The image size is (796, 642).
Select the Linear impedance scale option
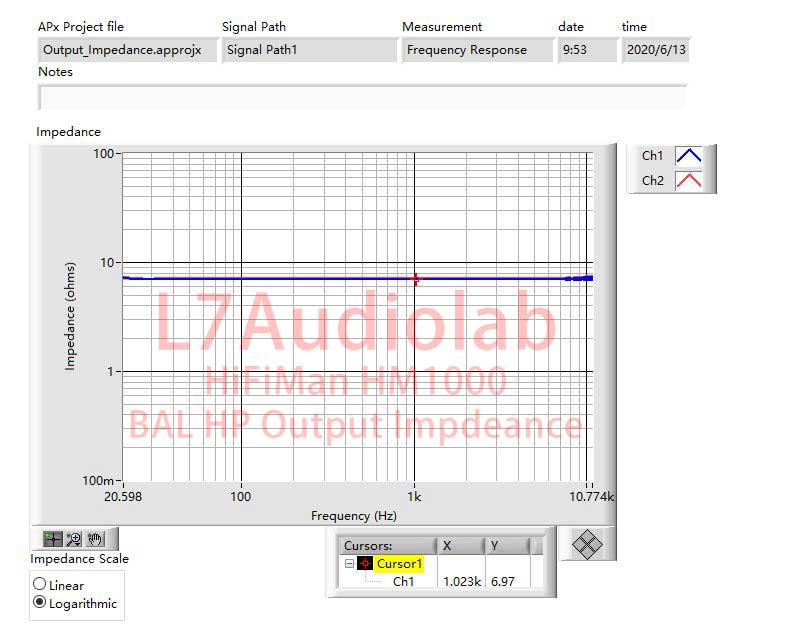[40, 585]
